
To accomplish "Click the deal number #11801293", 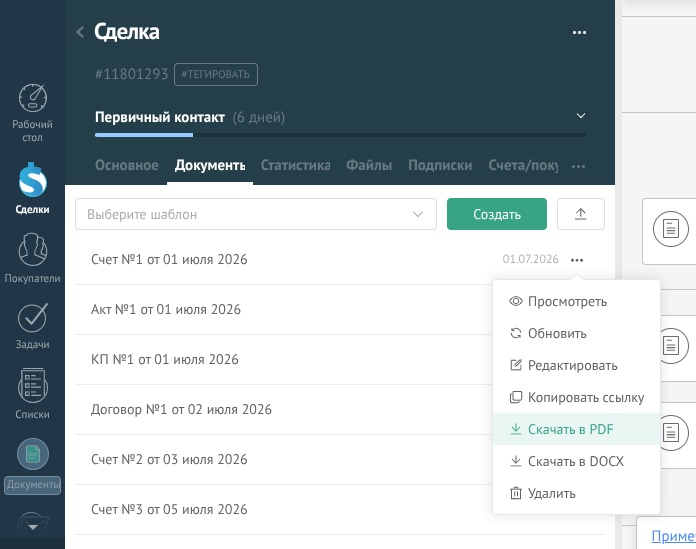I will coord(131,74).
